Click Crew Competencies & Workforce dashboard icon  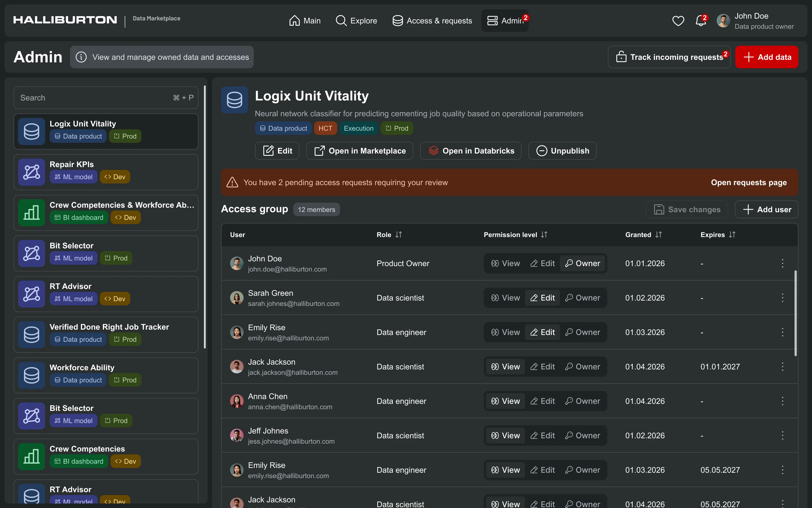pos(32,213)
